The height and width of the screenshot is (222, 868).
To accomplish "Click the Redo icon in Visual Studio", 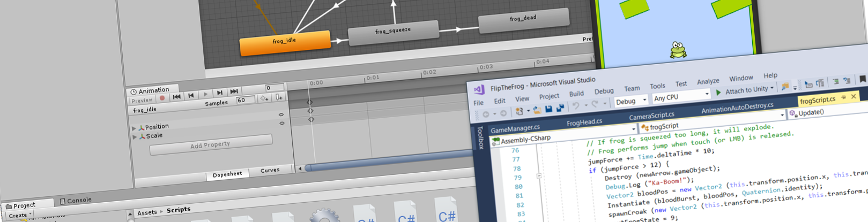I will tap(595, 104).
